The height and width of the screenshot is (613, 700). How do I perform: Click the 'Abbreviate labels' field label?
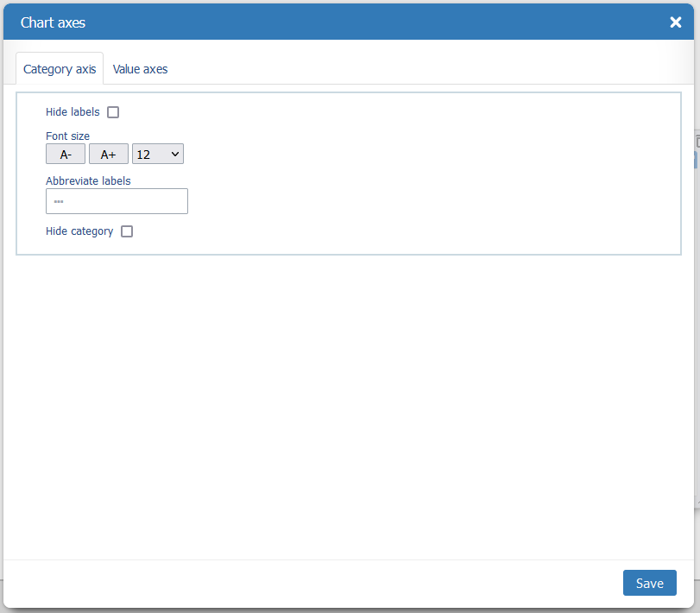88,181
